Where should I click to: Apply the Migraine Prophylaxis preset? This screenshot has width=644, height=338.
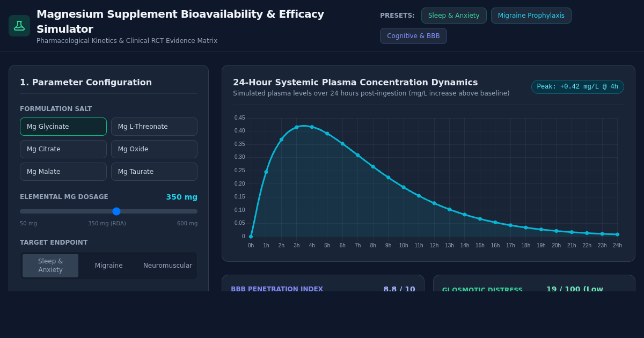[x=531, y=16]
